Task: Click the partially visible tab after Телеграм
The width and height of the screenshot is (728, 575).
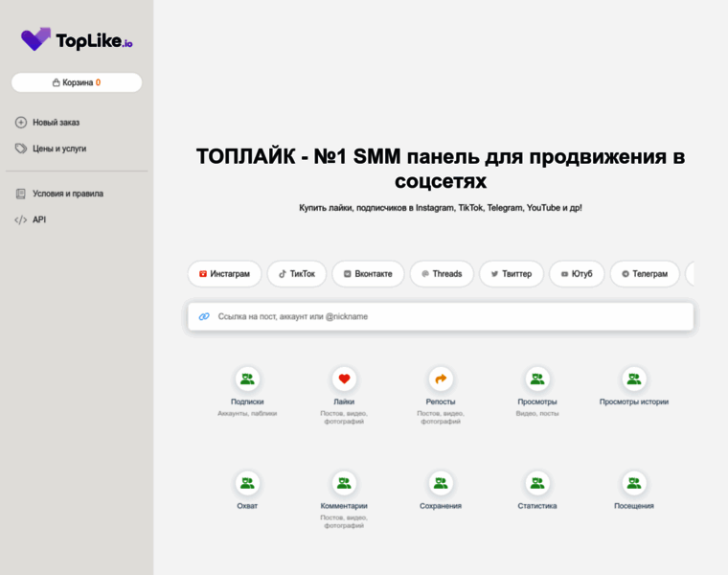Action: tap(690, 273)
